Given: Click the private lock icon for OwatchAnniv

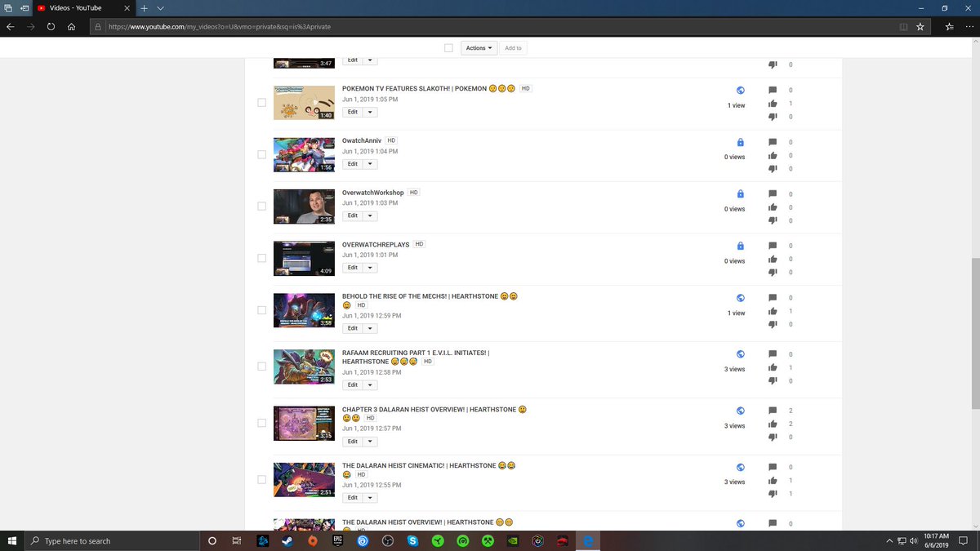Looking at the screenshot, I should tap(740, 142).
